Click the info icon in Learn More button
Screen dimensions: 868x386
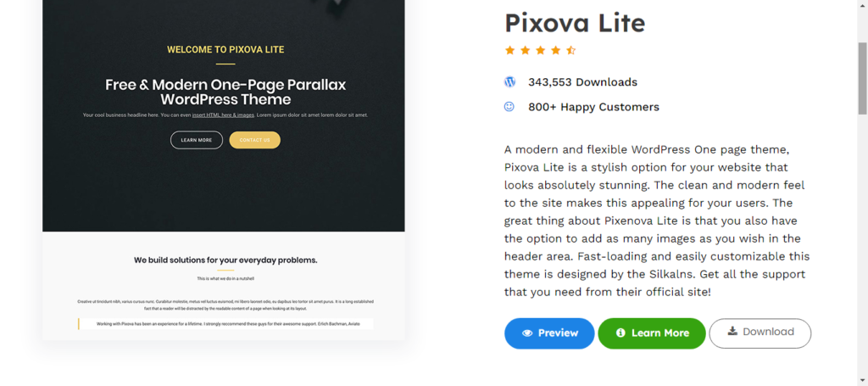pyautogui.click(x=620, y=333)
